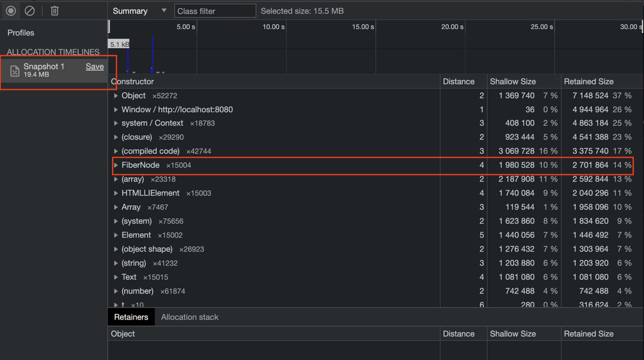Click the record allocation profile icon

11,11
